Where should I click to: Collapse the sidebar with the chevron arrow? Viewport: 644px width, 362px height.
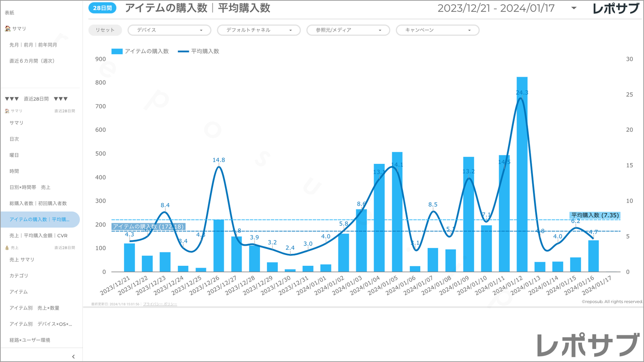pos(74,357)
